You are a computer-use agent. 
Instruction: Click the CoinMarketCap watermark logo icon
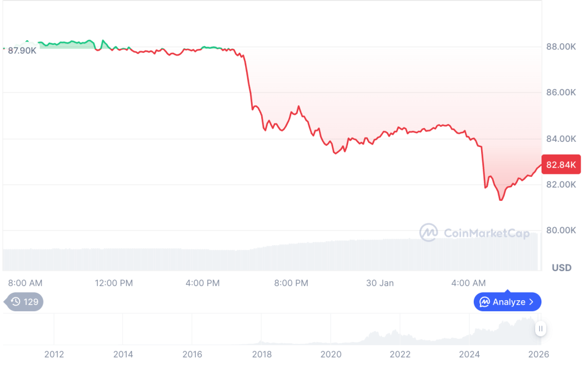click(428, 233)
